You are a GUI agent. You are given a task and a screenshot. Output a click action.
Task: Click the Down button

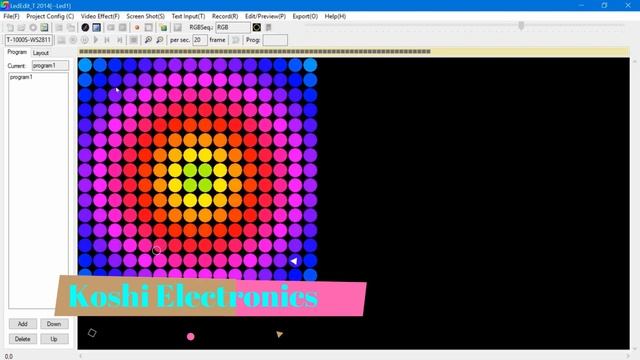(x=54, y=324)
